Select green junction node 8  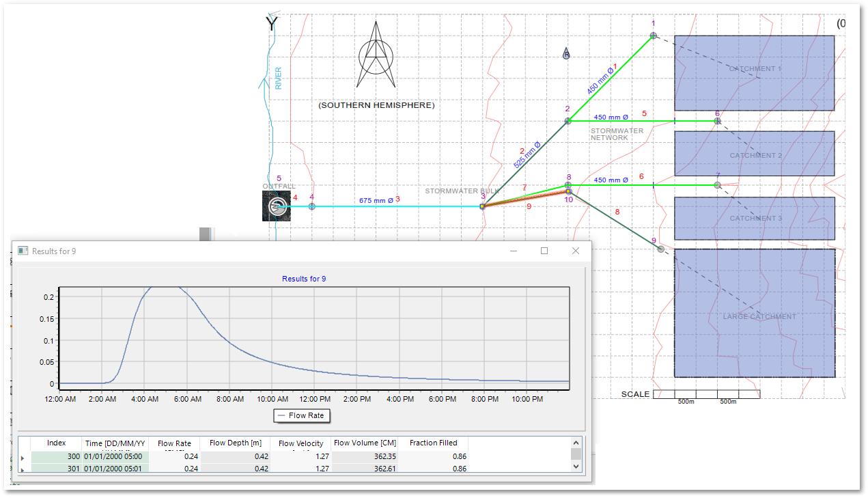point(568,185)
